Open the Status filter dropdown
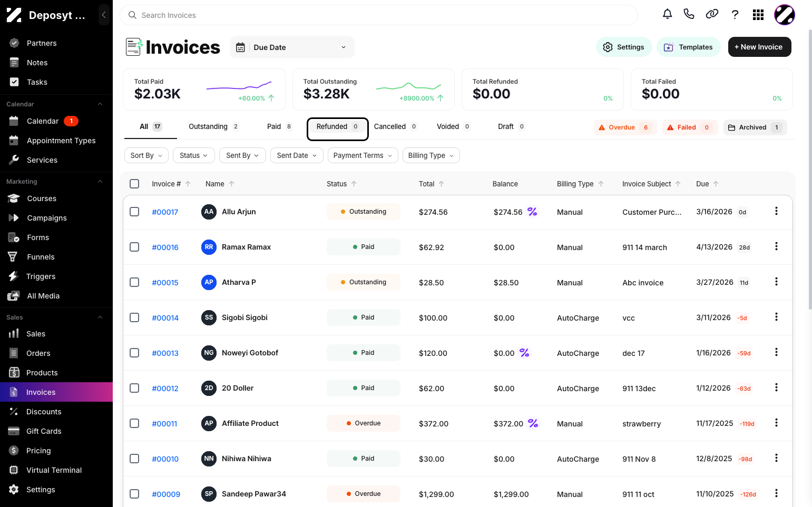 click(194, 155)
